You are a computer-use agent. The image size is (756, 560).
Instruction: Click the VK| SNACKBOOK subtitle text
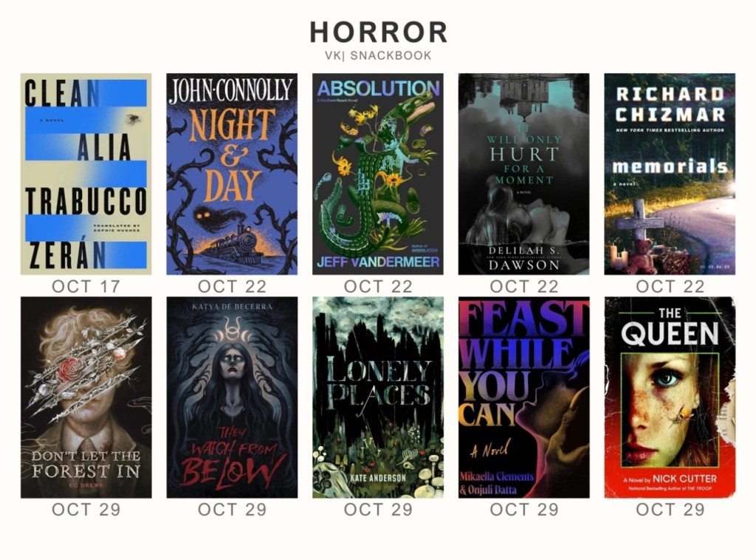point(378,55)
